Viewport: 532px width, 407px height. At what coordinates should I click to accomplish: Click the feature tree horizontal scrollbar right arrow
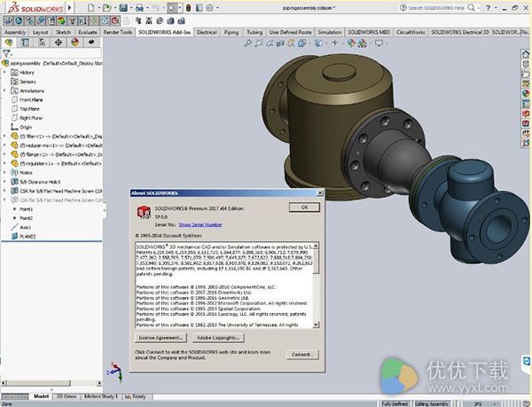coord(99,383)
